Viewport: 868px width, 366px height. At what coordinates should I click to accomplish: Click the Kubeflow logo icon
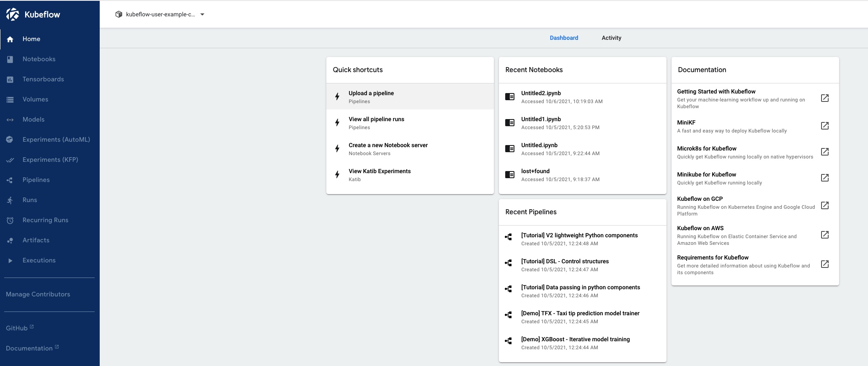tap(13, 14)
